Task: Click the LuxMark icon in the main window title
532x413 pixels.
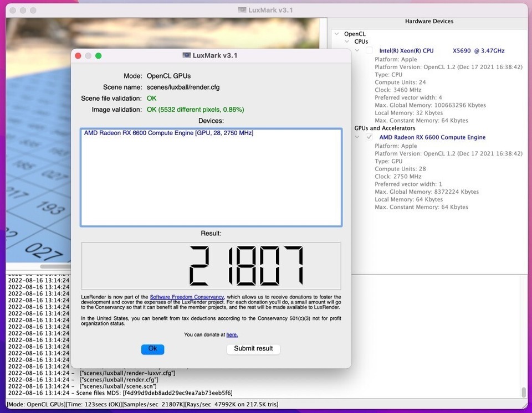Action: coord(242,10)
